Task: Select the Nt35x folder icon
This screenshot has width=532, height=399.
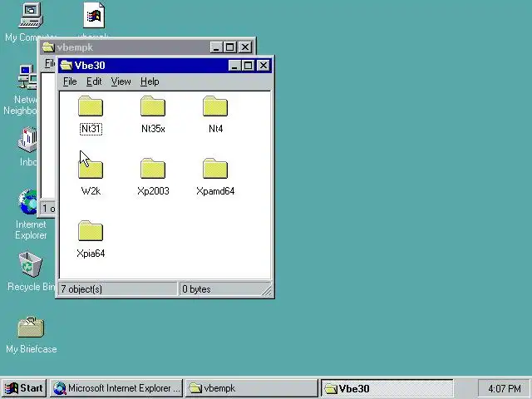Action: 153,106
